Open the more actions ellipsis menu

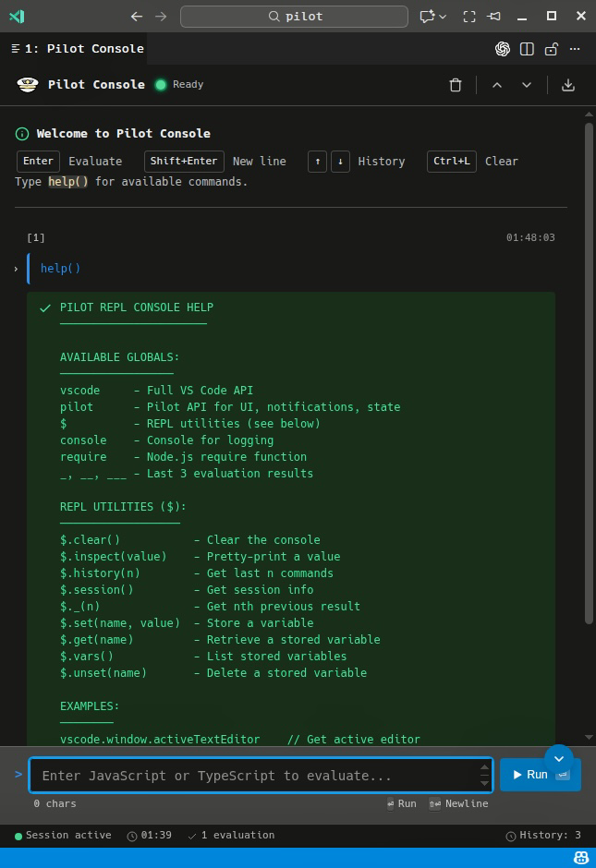click(x=575, y=49)
